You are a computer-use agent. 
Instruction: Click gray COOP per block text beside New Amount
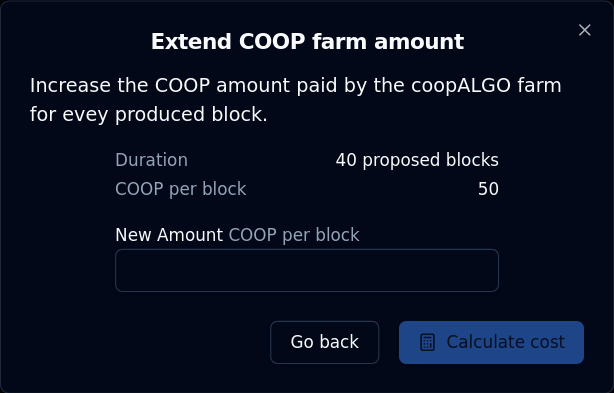pos(294,235)
